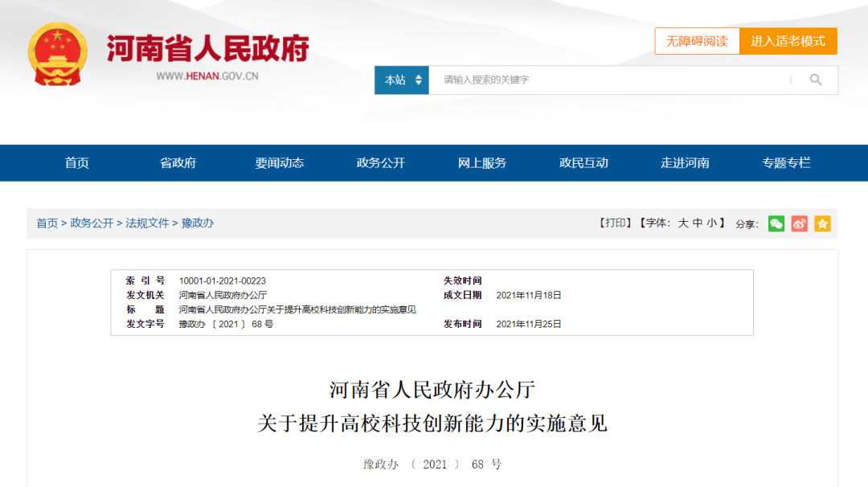Enter 适老模式 elderly-friendly mode
The height and width of the screenshot is (487, 868).
[788, 41]
